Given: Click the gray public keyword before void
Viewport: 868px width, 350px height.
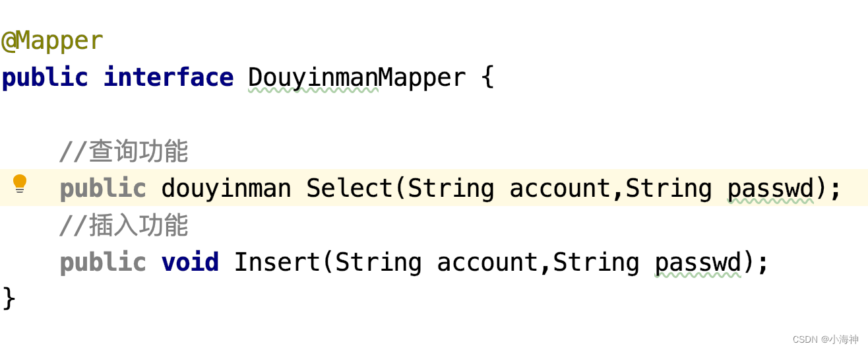Looking at the screenshot, I should pyautogui.click(x=103, y=263).
